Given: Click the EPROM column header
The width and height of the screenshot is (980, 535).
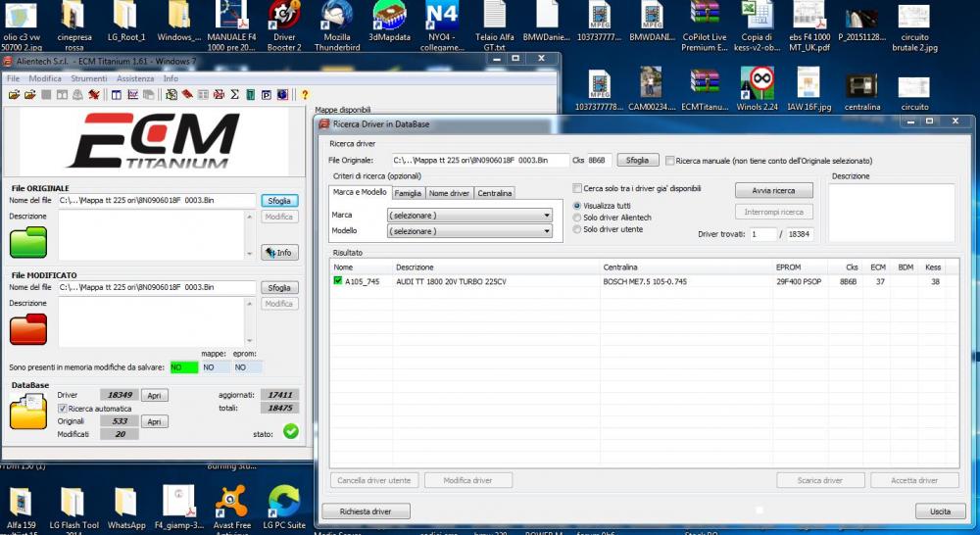Looking at the screenshot, I should coord(800,267).
